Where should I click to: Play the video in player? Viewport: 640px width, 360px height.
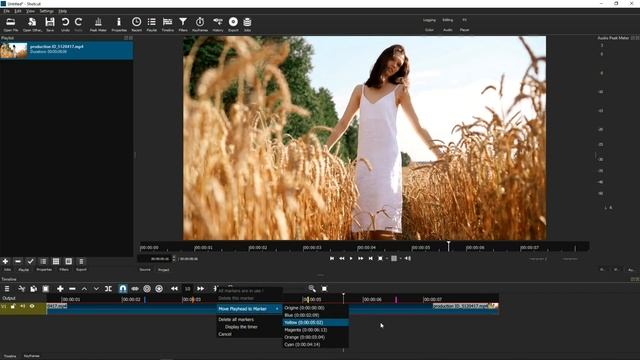click(351, 258)
